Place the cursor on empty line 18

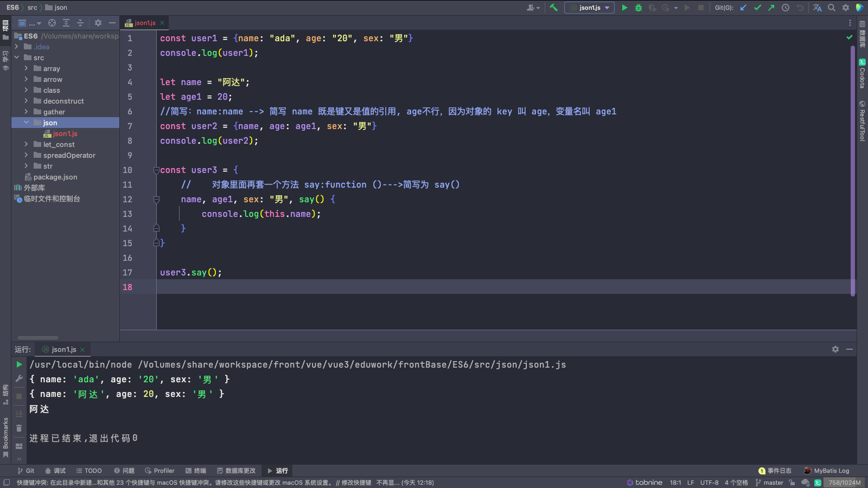coord(217,287)
